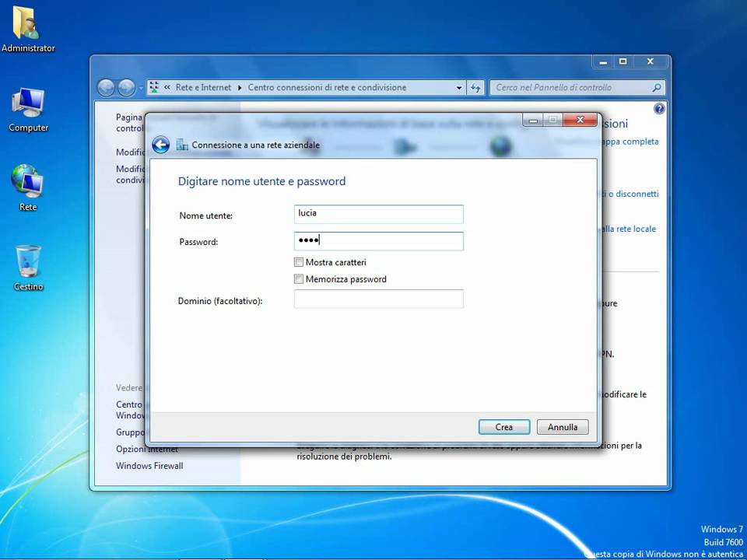Minimize the Control Panel window
The height and width of the screenshot is (560, 747).
(603, 62)
